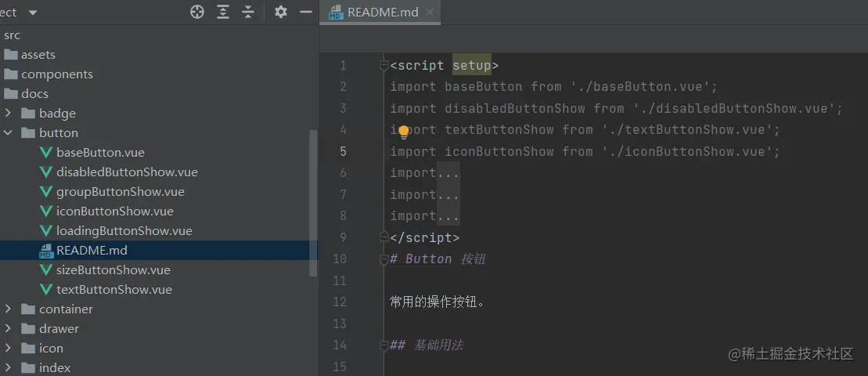Select iconButtonShow.vue file
The image size is (868, 376).
pos(114,211)
